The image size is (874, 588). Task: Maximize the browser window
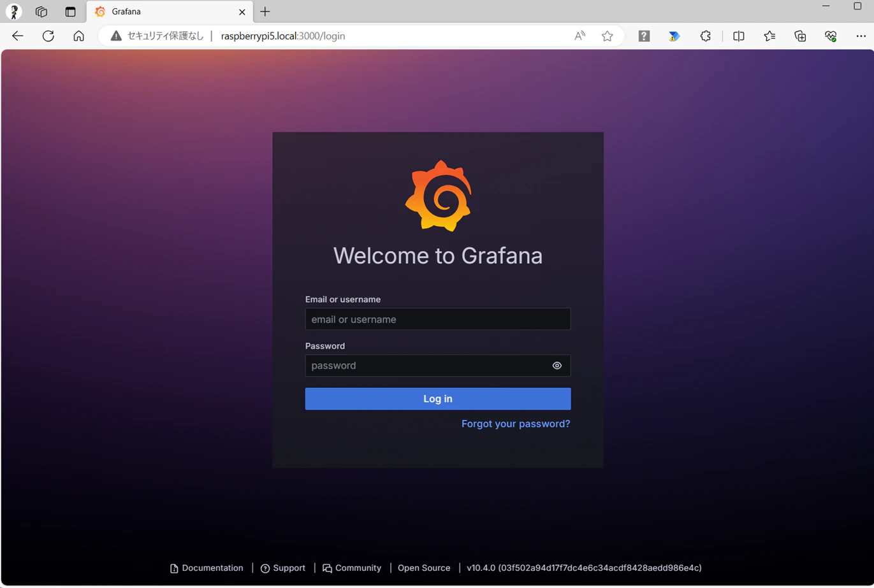857,6
